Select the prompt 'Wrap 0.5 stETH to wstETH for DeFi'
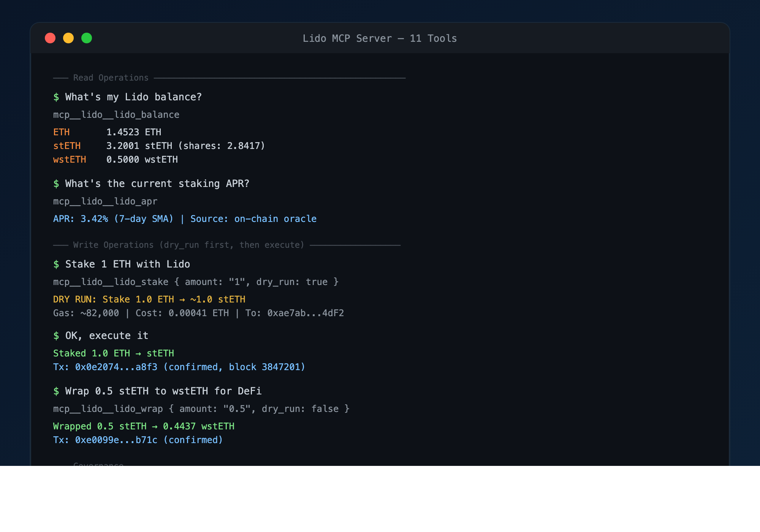Screen dimensions: 760x532 [x=163, y=391]
